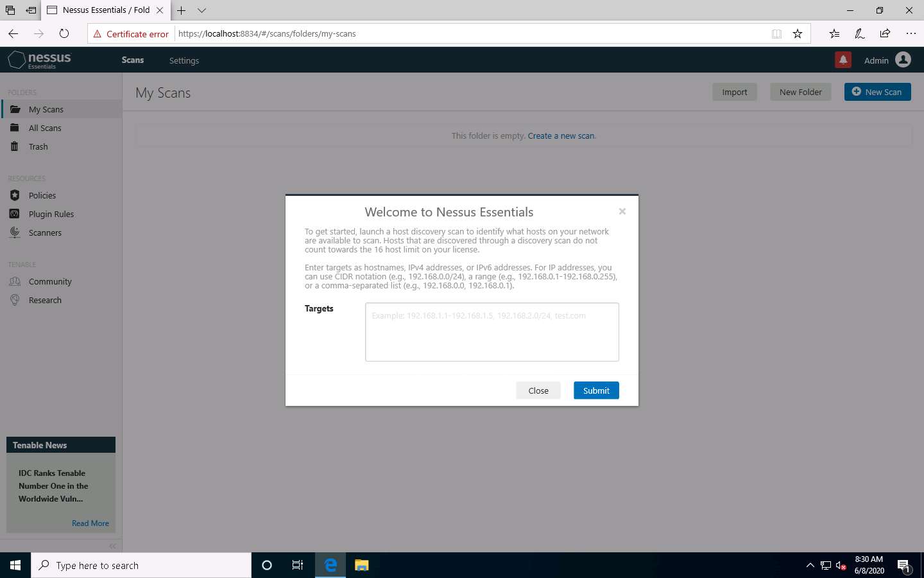The height and width of the screenshot is (578, 924).
Task: Toggle reading view icon in address bar
Action: pyautogui.click(x=776, y=34)
